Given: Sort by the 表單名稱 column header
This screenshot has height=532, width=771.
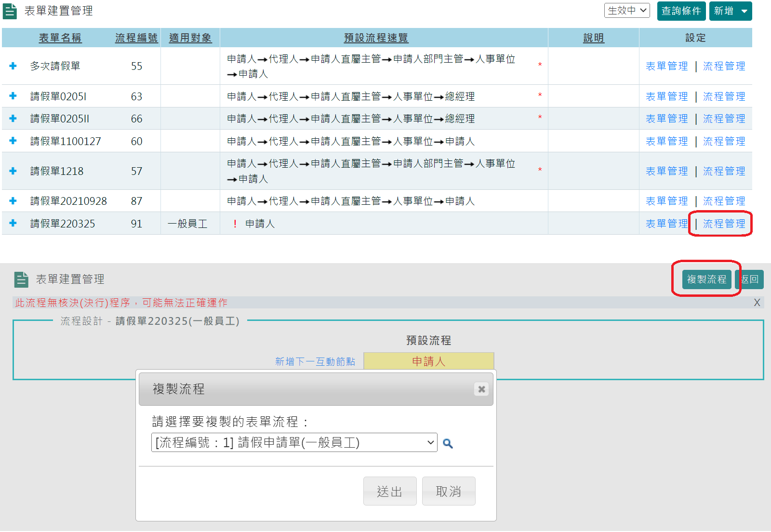Looking at the screenshot, I should pos(60,37).
